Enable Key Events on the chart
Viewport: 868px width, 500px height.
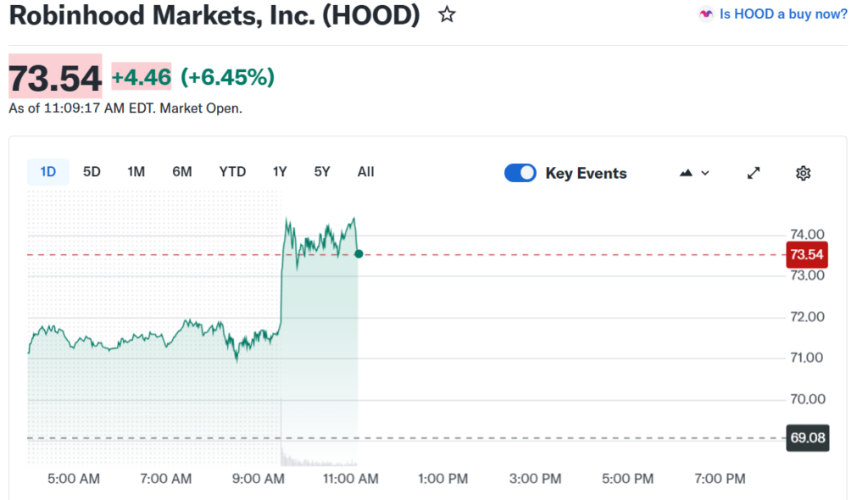pos(520,172)
